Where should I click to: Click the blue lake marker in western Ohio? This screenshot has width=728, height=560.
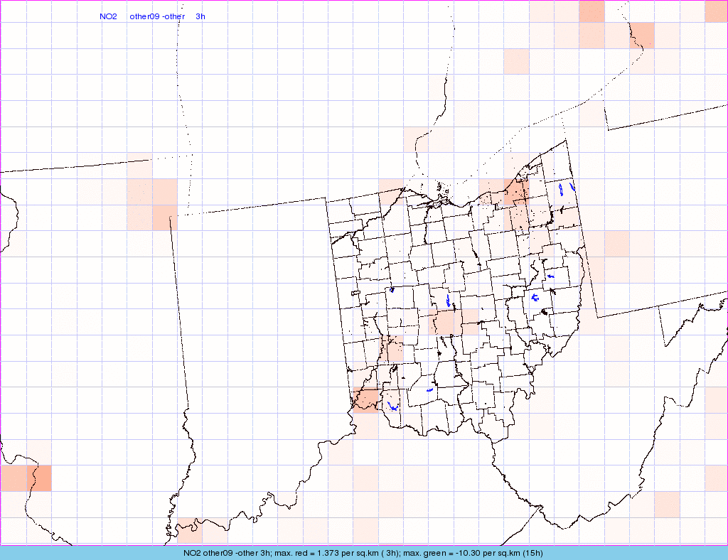point(392,290)
